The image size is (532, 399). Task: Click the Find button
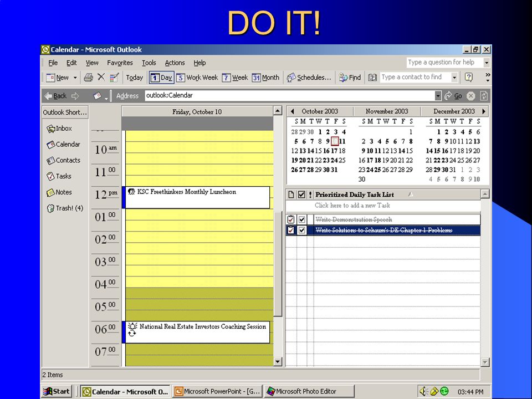pos(350,78)
